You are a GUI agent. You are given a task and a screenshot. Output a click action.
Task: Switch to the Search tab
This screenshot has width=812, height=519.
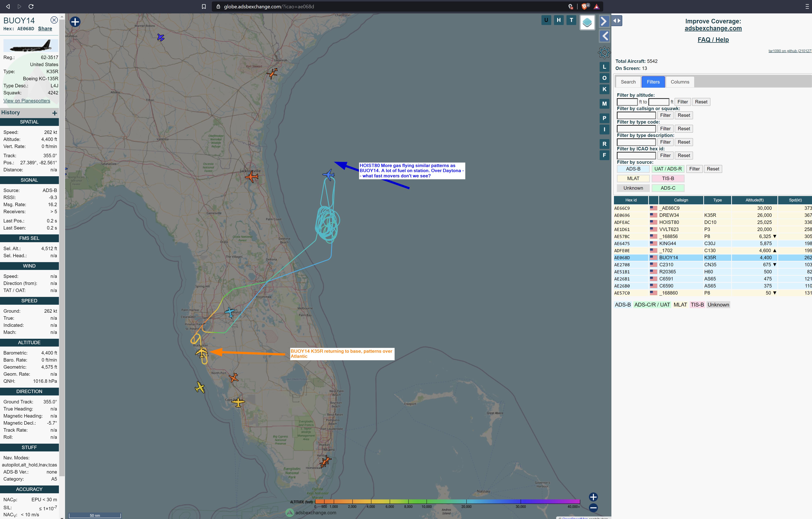[628, 82]
